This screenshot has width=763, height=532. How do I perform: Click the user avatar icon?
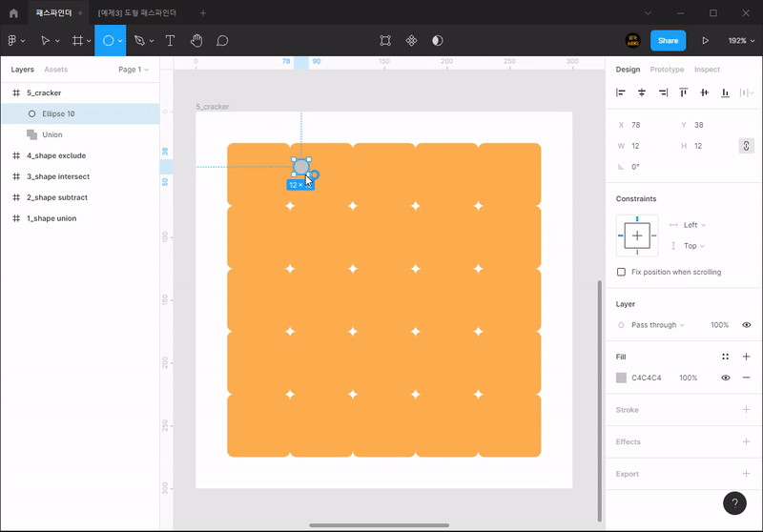(x=632, y=41)
